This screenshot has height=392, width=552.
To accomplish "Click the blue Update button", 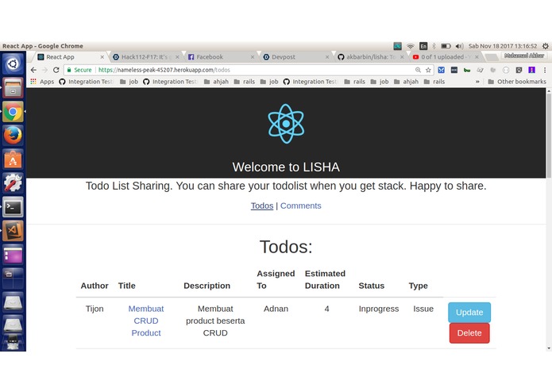I will point(469,313).
